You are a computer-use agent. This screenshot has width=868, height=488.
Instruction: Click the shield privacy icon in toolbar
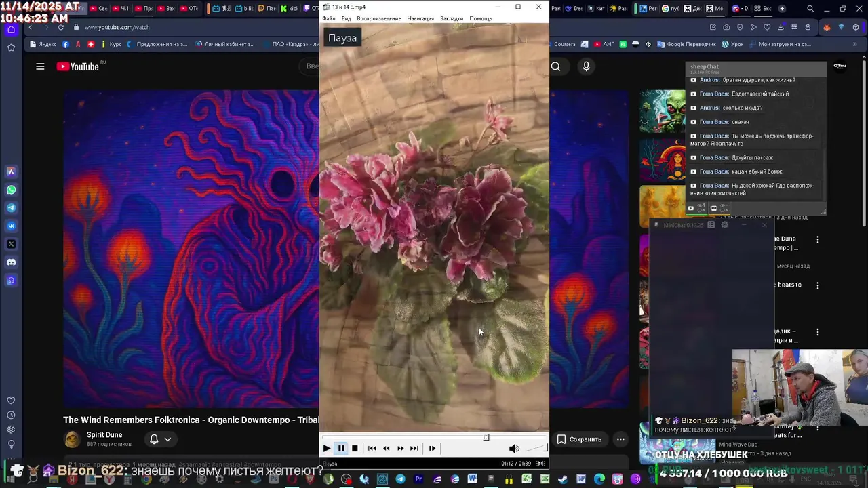(x=740, y=27)
